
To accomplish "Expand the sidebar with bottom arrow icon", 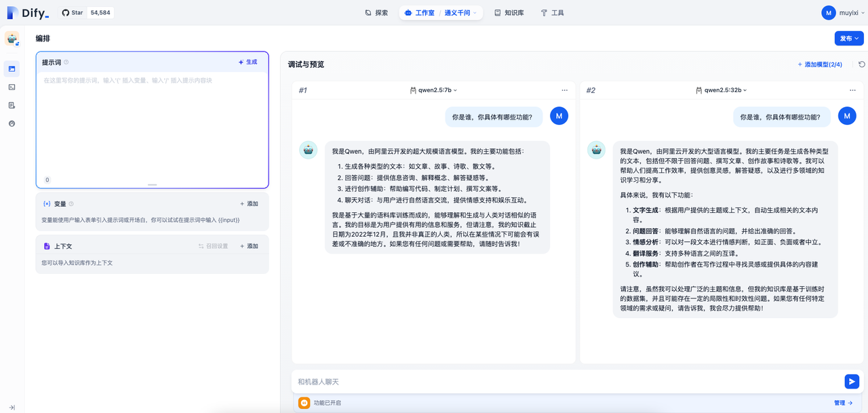I will coord(12,408).
